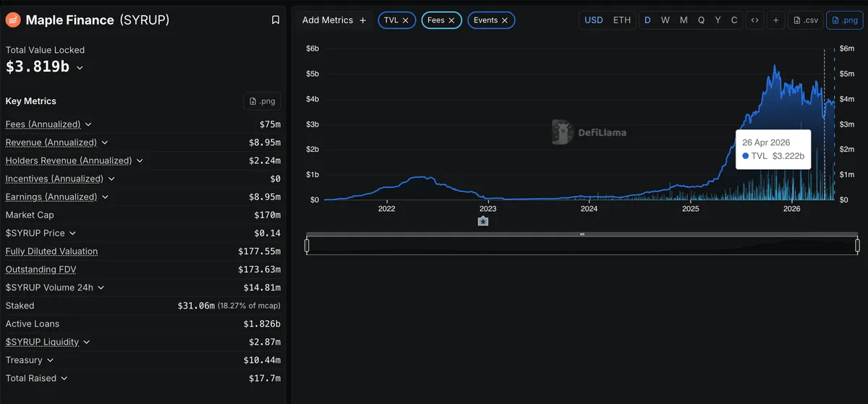The width and height of the screenshot is (868, 404).
Task: Remove the TVL metric chip
Action: pyautogui.click(x=406, y=20)
